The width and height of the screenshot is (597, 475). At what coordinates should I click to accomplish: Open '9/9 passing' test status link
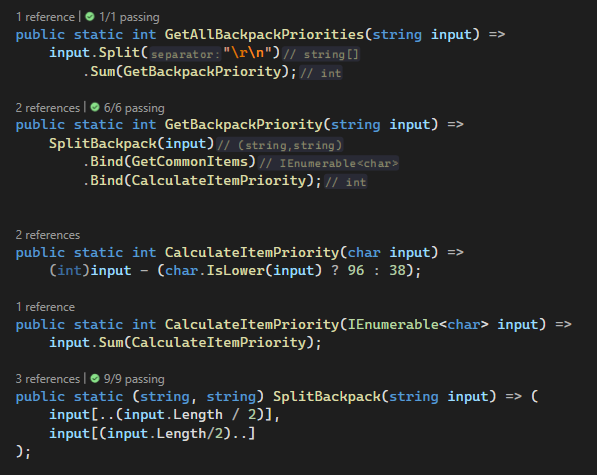pyautogui.click(x=134, y=379)
